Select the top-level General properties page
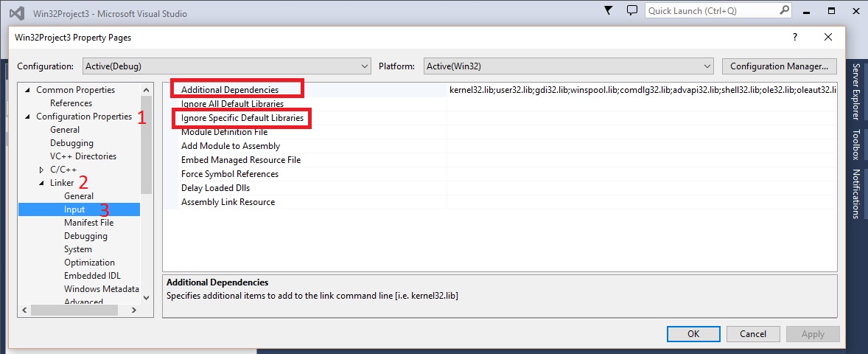 click(65, 130)
